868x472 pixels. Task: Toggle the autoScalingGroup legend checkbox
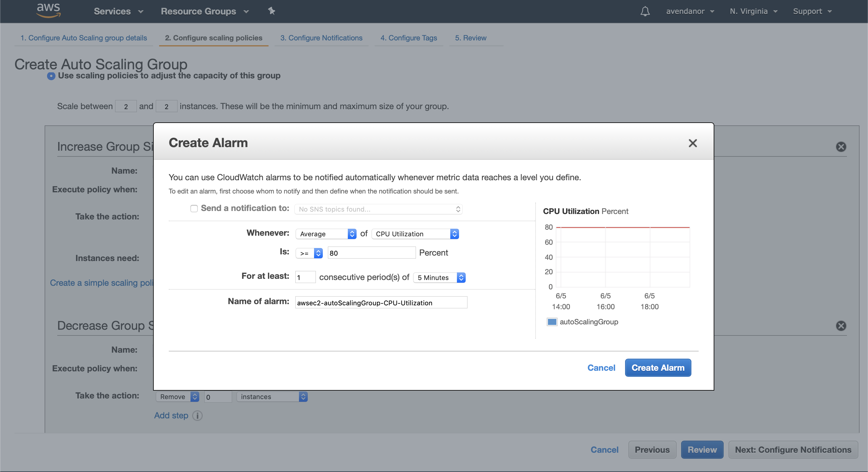551,321
